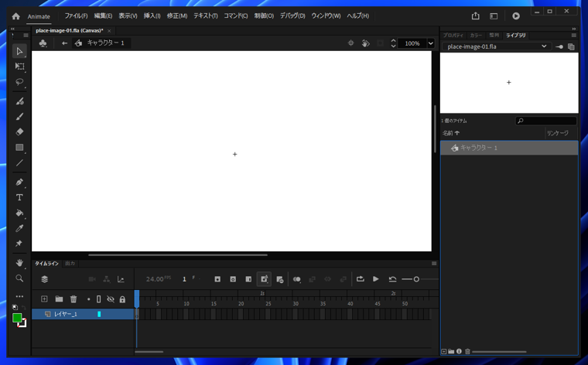Viewport: 588px width, 365px height.
Task: Click the 名前 column header in library
Action: 450,133
